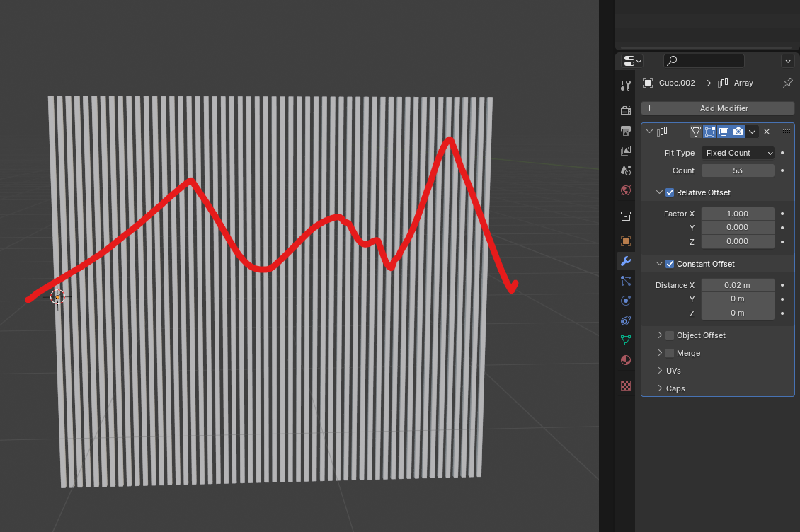Screen dimensions: 800x532
Task: Enable the Merge checkbox
Action: click(x=670, y=353)
